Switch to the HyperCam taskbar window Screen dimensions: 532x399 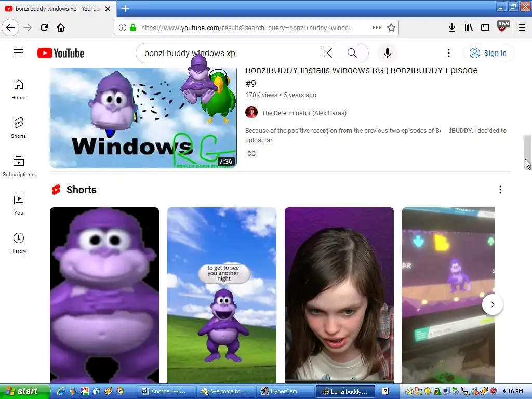click(285, 391)
